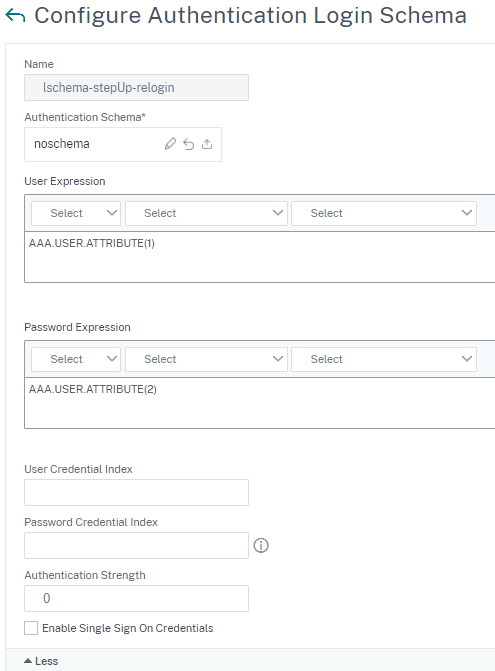The image size is (495, 671).
Task: Focus the Authentication Strength field
Action: tap(136, 599)
